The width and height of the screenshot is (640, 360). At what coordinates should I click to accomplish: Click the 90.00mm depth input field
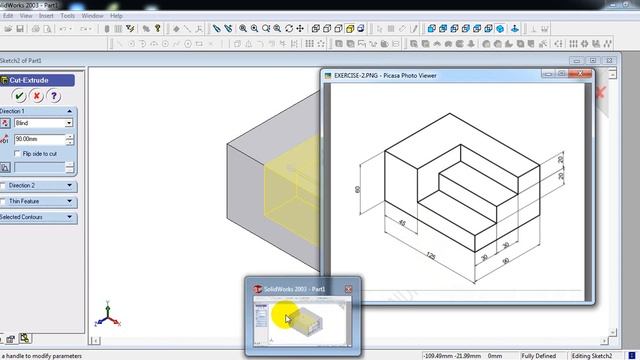pos(40,139)
